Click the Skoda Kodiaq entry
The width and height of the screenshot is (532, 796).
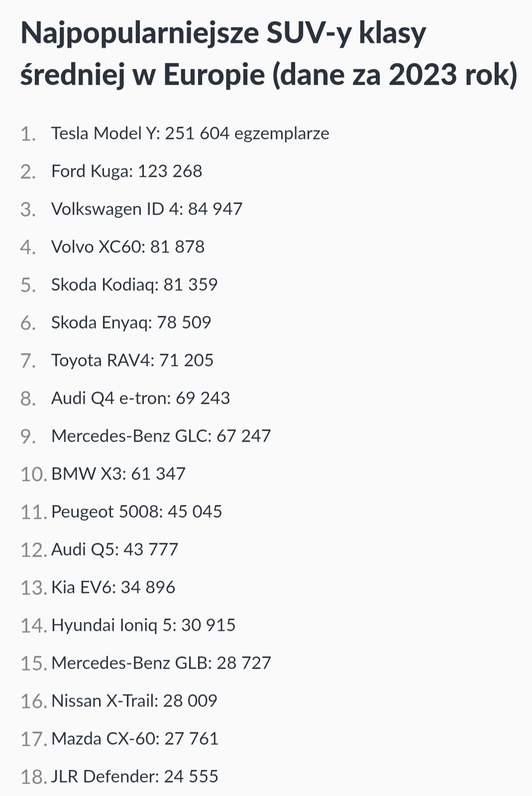[x=134, y=285]
